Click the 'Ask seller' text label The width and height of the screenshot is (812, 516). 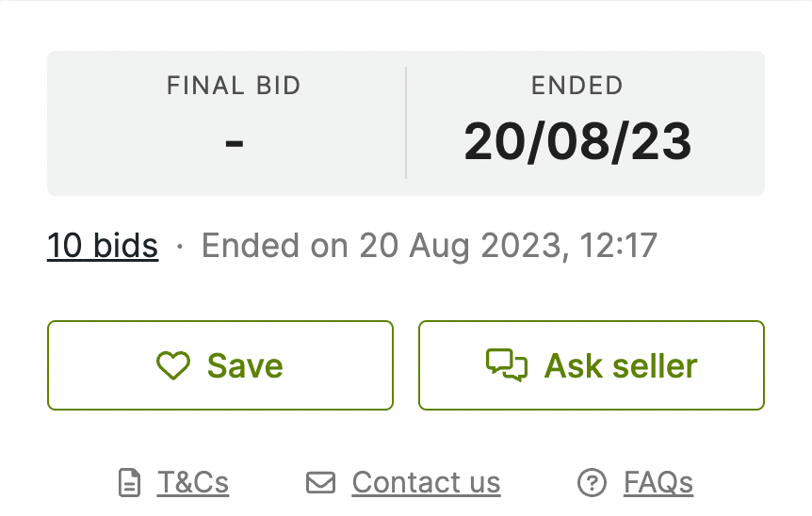click(621, 365)
